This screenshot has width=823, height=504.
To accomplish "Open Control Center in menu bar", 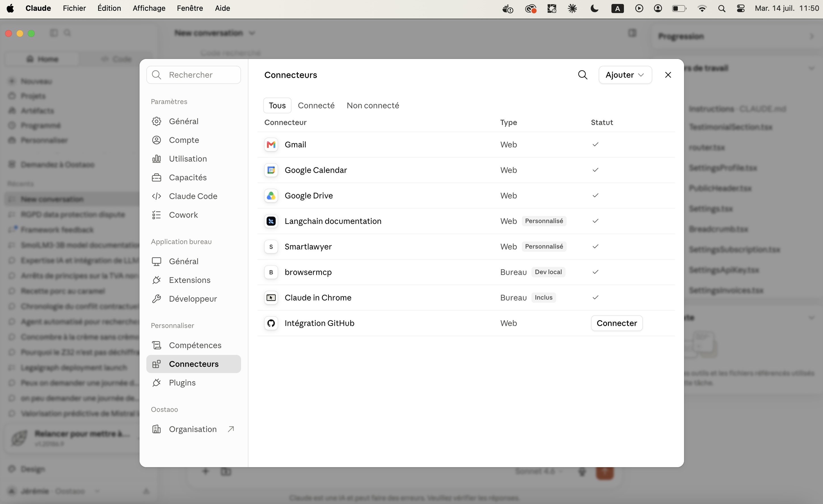I will (740, 8).
